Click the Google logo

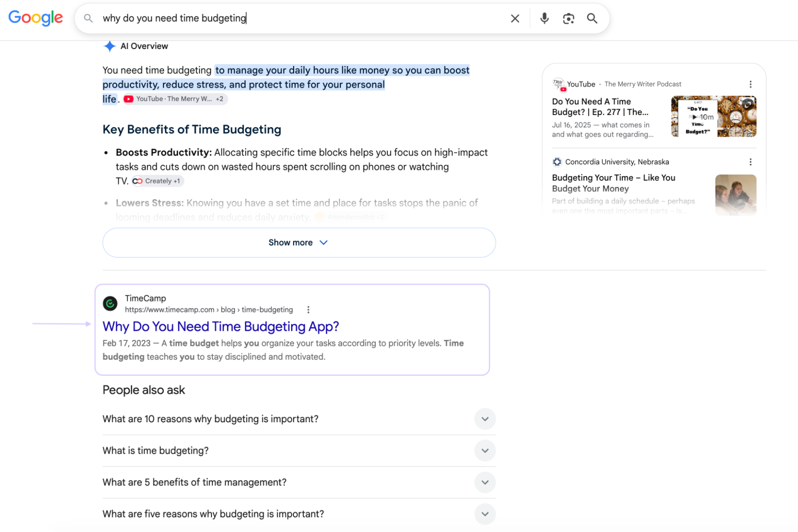[x=36, y=18]
